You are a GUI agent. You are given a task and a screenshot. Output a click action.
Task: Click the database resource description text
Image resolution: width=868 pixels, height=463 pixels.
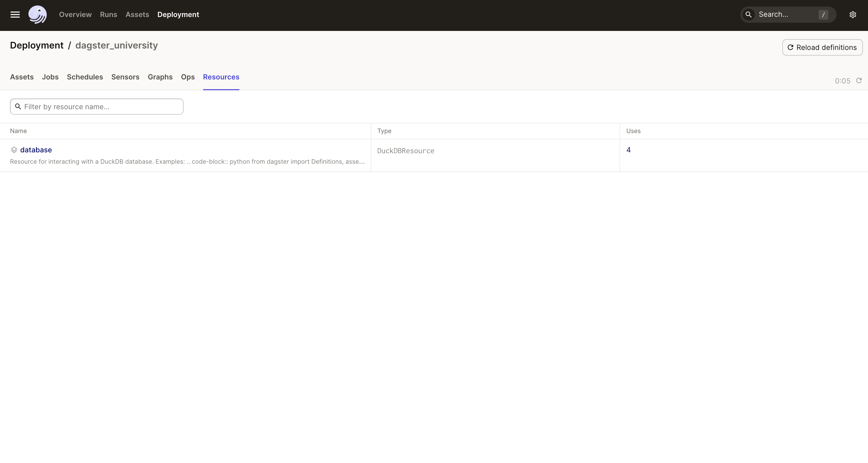click(187, 162)
